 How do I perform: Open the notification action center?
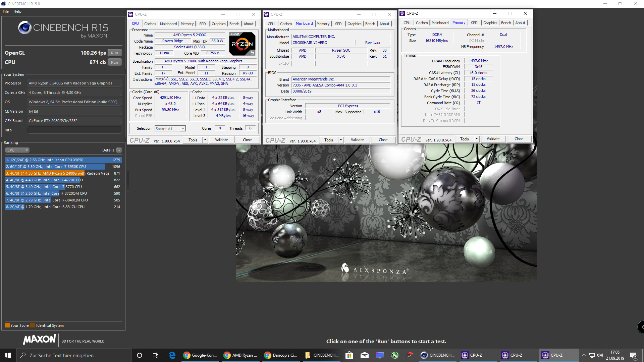[x=634, y=355]
